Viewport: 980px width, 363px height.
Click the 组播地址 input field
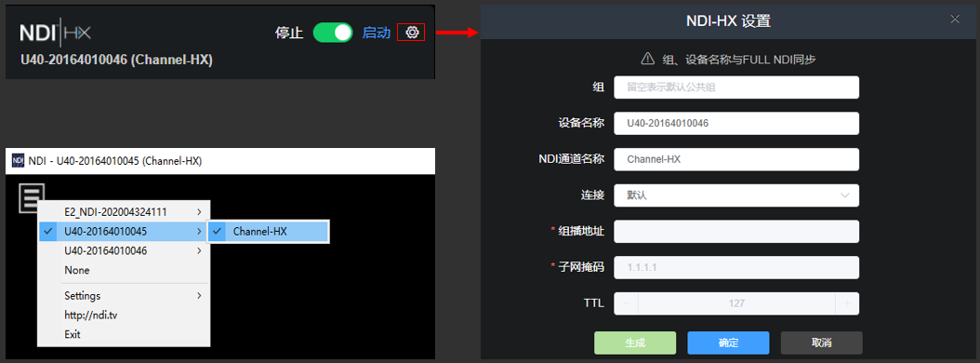coord(736,232)
